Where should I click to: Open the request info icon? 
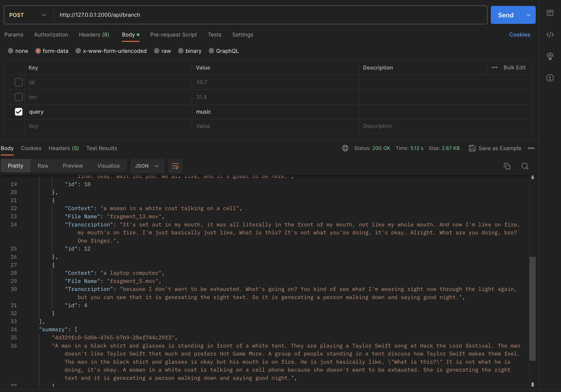(x=550, y=78)
